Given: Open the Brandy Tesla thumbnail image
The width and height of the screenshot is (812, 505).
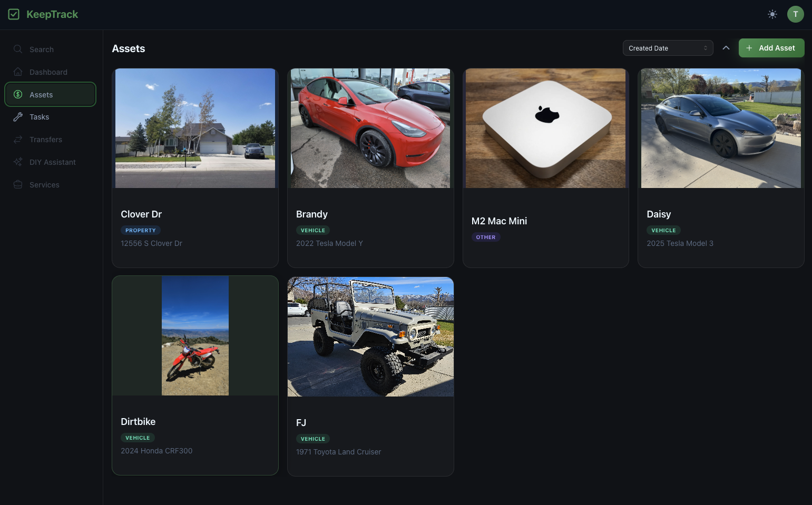Looking at the screenshot, I should coord(370,128).
